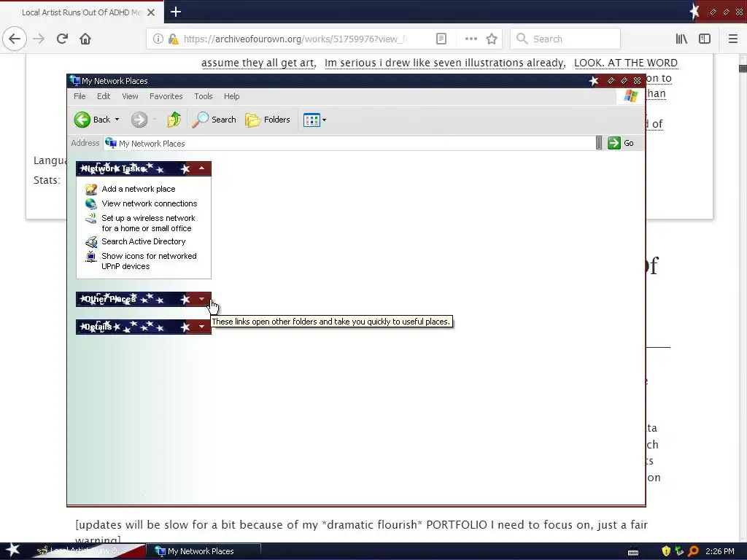Click the Search Active Directory icon
The width and height of the screenshot is (747, 560).
point(91,242)
